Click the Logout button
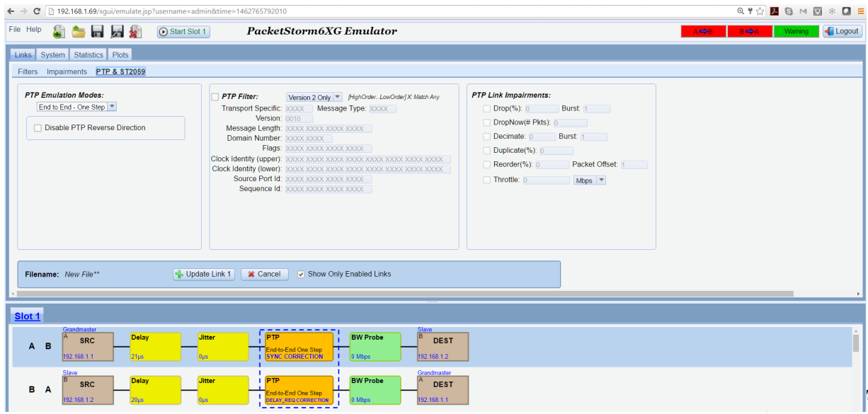This screenshot has width=868, height=414. click(x=842, y=32)
